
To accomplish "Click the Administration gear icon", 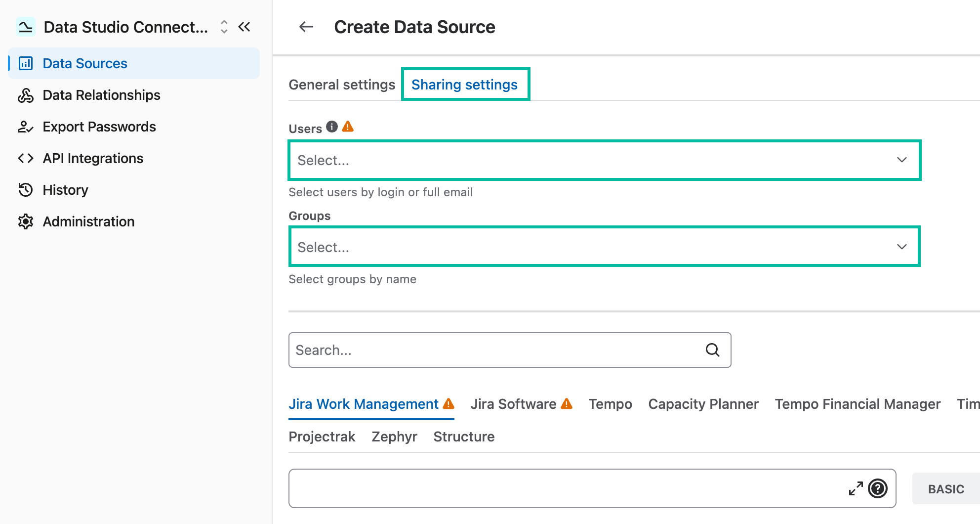I will point(26,221).
